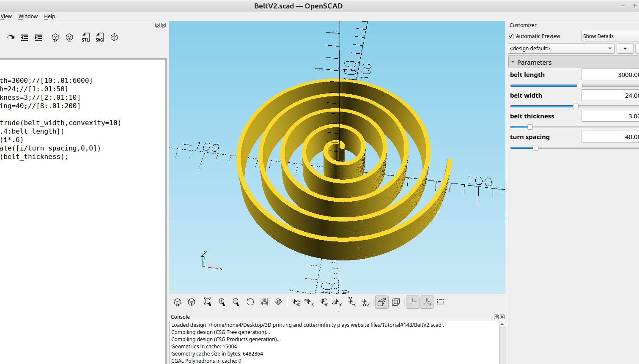The image size is (639, 364).
Task: Start a preview with F5 icon
Action: [55, 37]
